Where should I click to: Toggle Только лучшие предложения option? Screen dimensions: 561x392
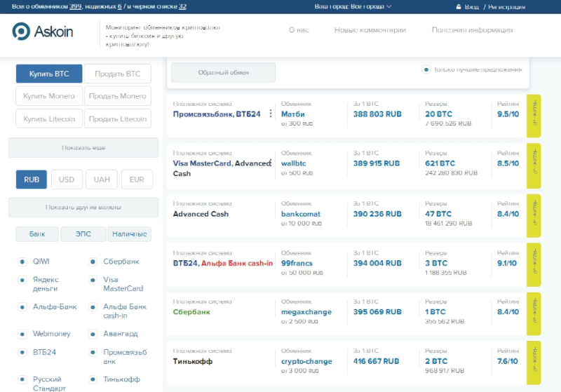coord(426,69)
